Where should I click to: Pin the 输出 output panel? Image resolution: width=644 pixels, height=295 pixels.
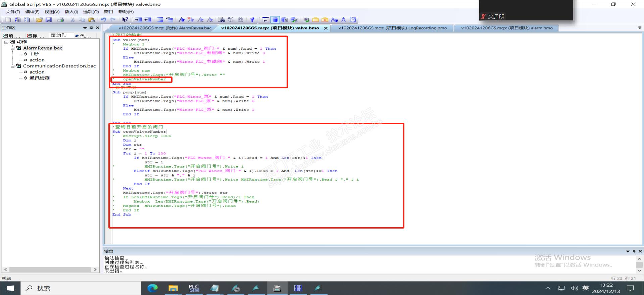click(634, 251)
